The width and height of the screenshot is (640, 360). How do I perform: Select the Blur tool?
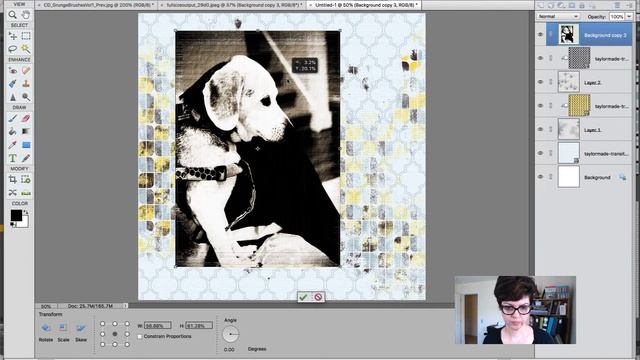(13, 97)
